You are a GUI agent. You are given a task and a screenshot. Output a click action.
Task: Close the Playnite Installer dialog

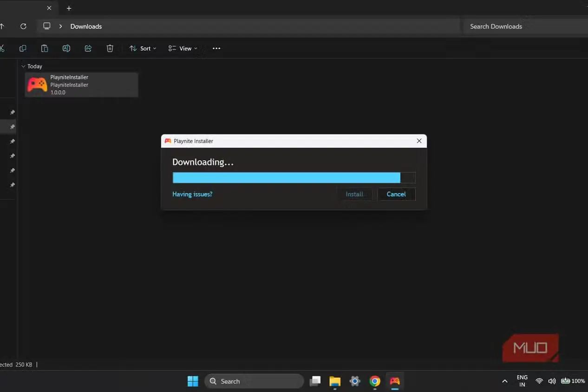click(x=419, y=141)
